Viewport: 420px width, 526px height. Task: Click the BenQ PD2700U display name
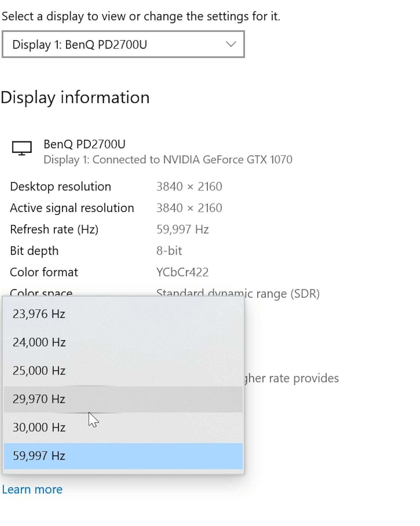(x=84, y=144)
